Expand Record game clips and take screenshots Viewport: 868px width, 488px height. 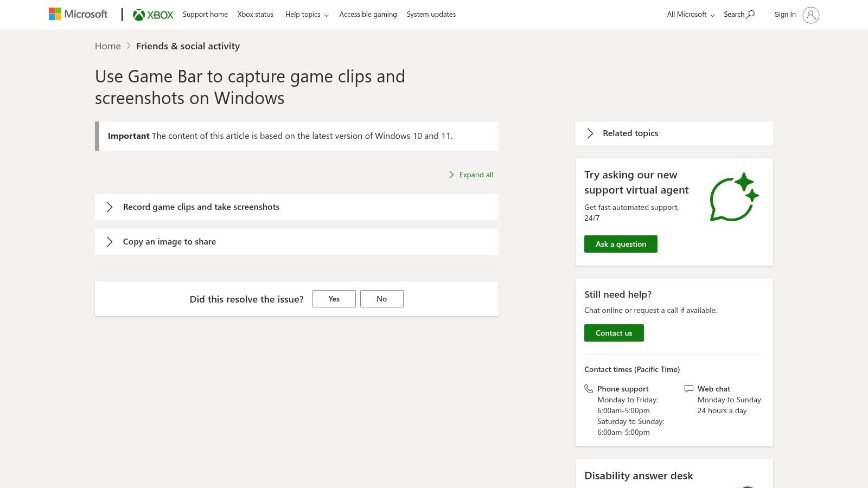(201, 207)
